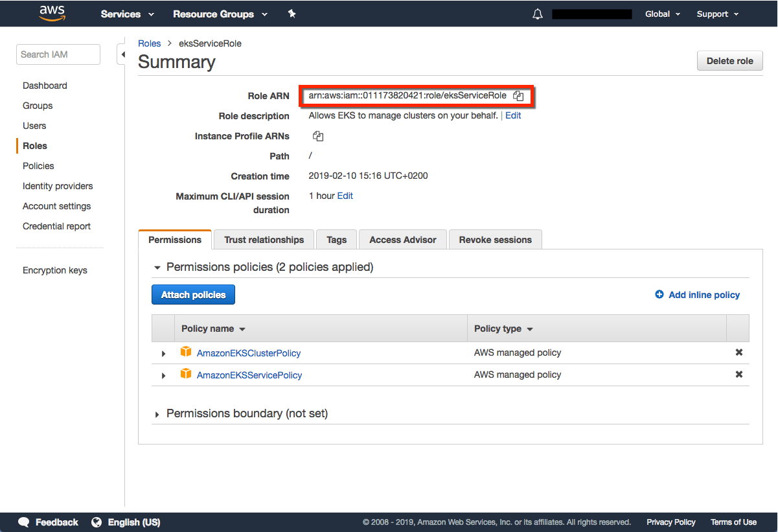This screenshot has height=532, width=778.
Task: Open the notifications bell icon
Action: [538, 14]
